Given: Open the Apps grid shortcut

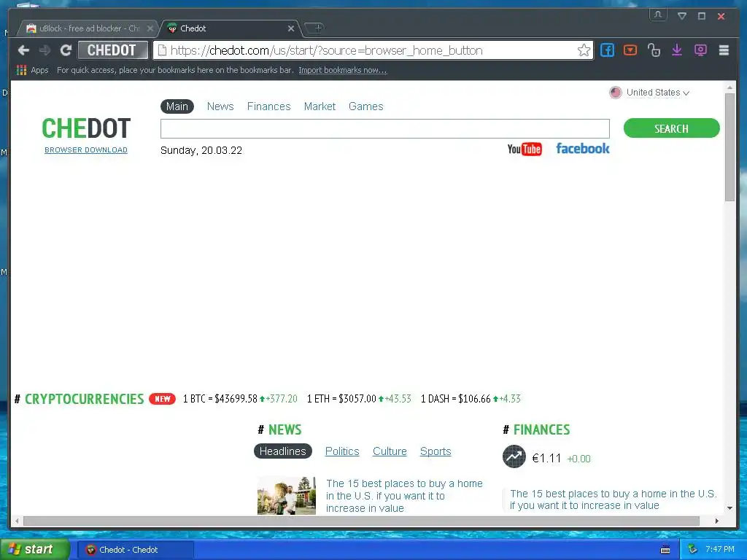Looking at the screenshot, I should [32, 70].
